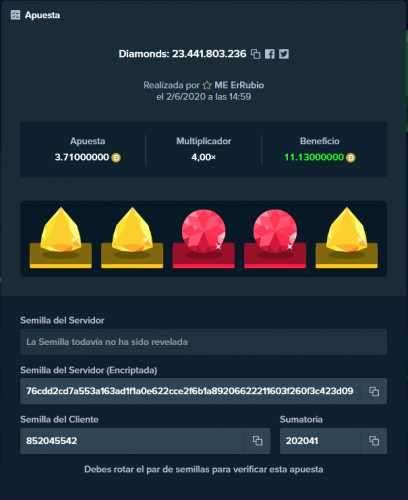The height and width of the screenshot is (500, 408).
Task: Select the encrypted server seed text
Action: click(x=190, y=391)
